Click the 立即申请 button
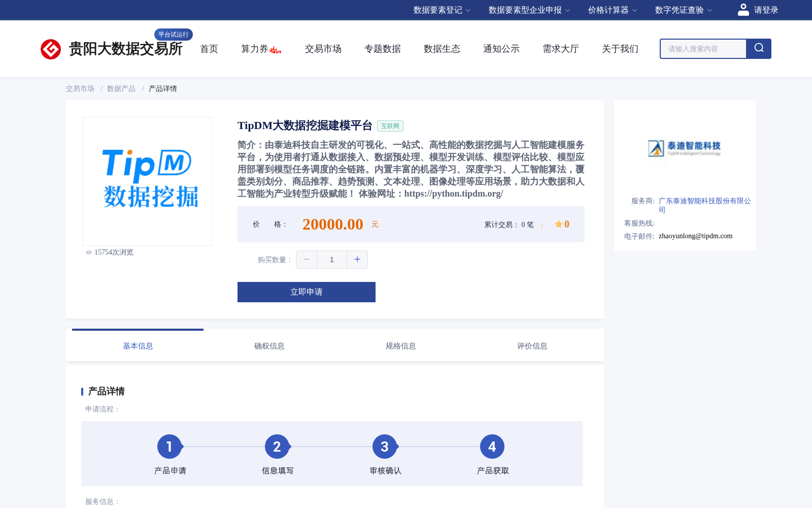This screenshot has height=508, width=812. pyautogui.click(x=307, y=292)
